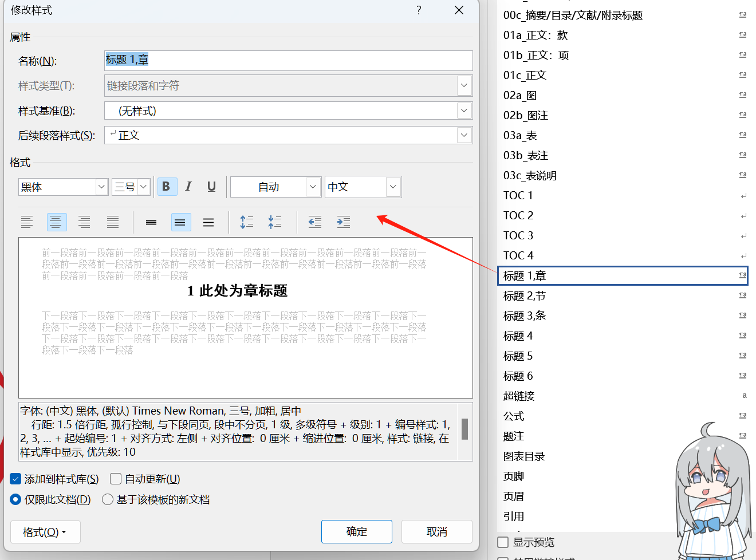This screenshot has height=560, width=756.
Task: Select style 01c_正文 in list
Action: click(x=623, y=75)
